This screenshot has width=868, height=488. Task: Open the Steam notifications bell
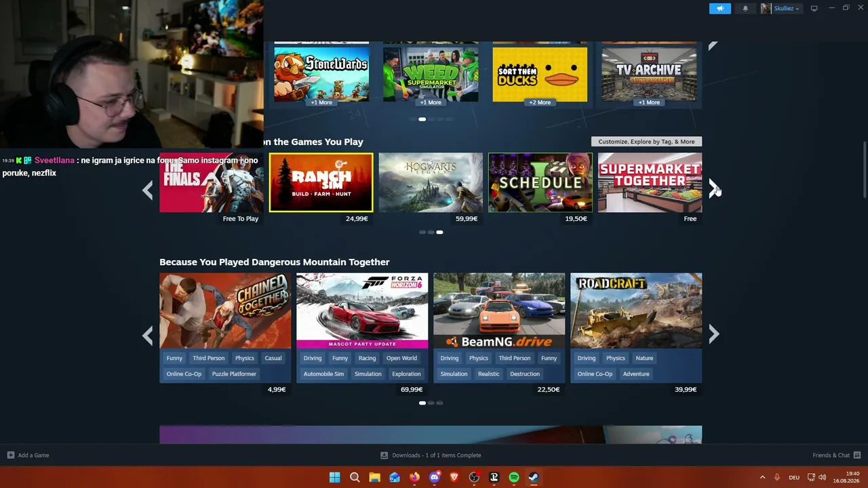click(x=745, y=8)
